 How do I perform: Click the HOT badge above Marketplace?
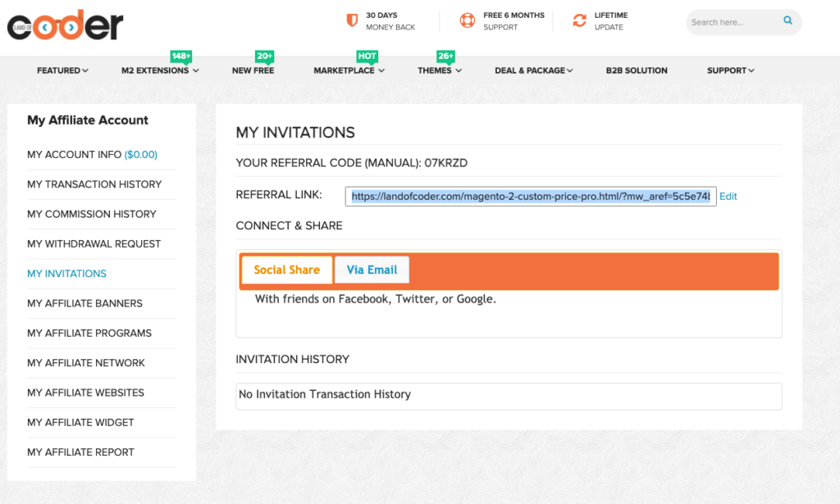pyautogui.click(x=367, y=57)
